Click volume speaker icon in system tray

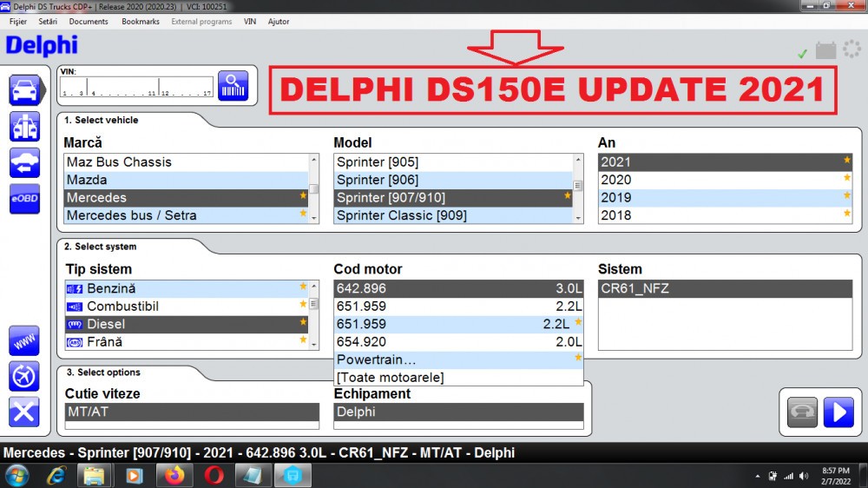coord(804,476)
